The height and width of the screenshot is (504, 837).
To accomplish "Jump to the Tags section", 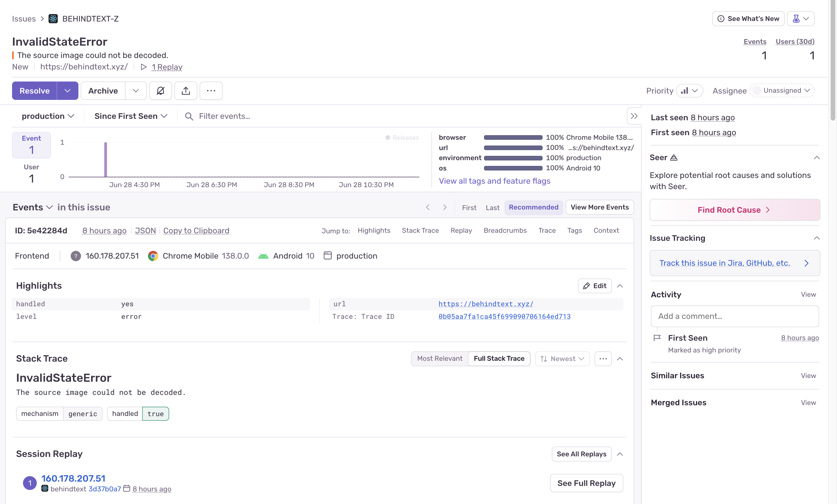I will click(x=574, y=230).
